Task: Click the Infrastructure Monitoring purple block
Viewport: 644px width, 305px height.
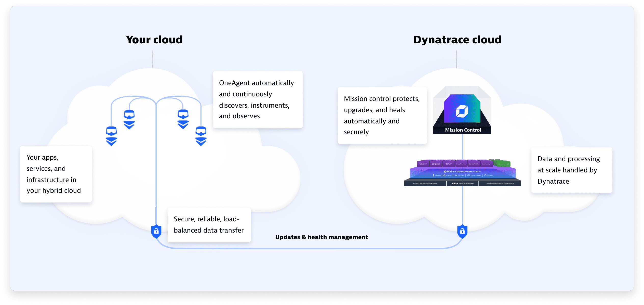Action: click(x=423, y=164)
